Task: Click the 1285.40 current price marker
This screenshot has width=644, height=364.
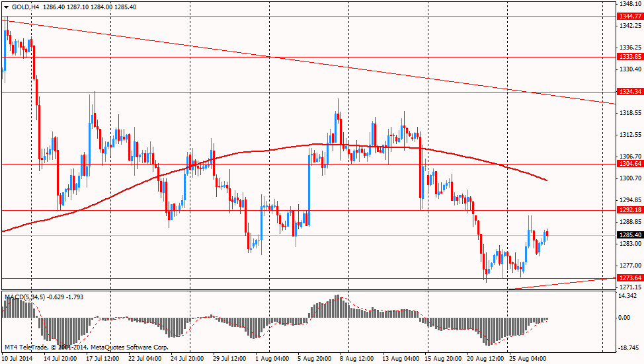Action: (627, 235)
